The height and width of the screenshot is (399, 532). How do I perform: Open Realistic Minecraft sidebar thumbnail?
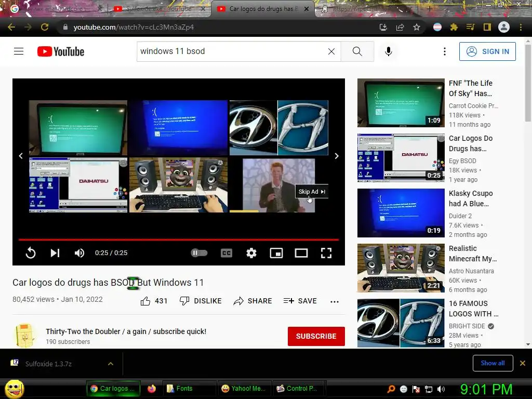click(401, 268)
